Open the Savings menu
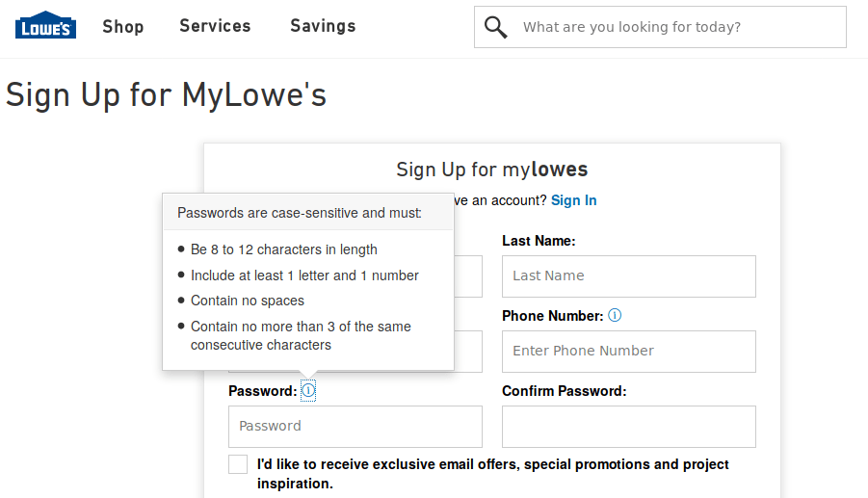 (x=323, y=26)
